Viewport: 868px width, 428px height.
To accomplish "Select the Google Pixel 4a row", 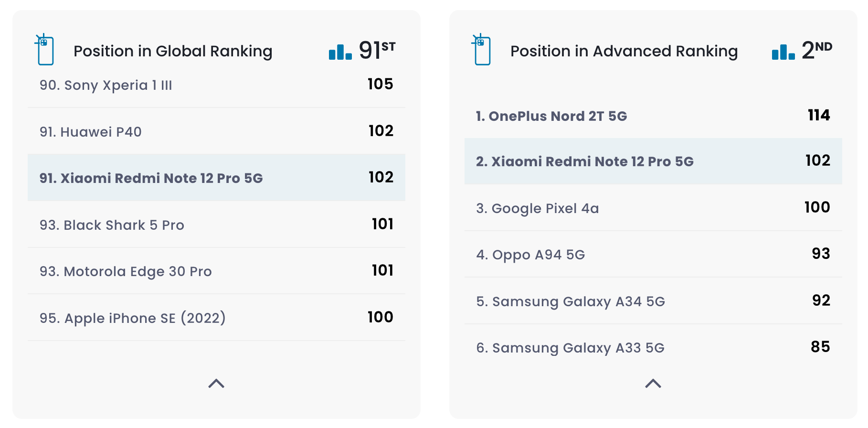I will 537,208.
